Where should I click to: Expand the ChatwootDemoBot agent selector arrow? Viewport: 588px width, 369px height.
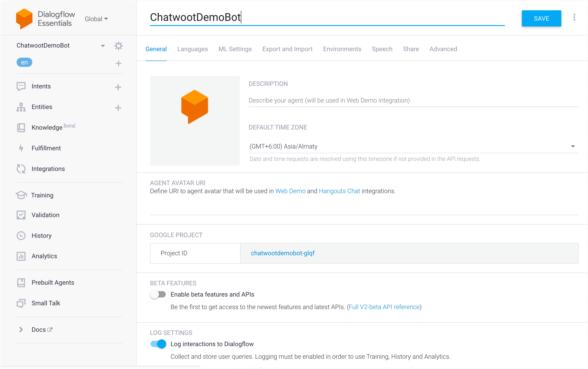pos(103,46)
